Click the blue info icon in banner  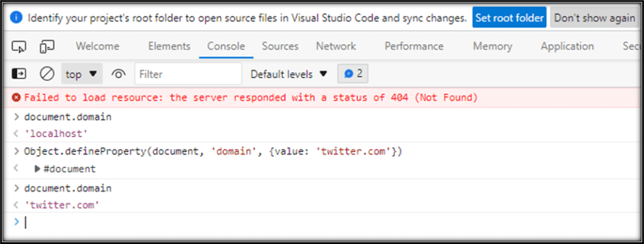(x=16, y=18)
